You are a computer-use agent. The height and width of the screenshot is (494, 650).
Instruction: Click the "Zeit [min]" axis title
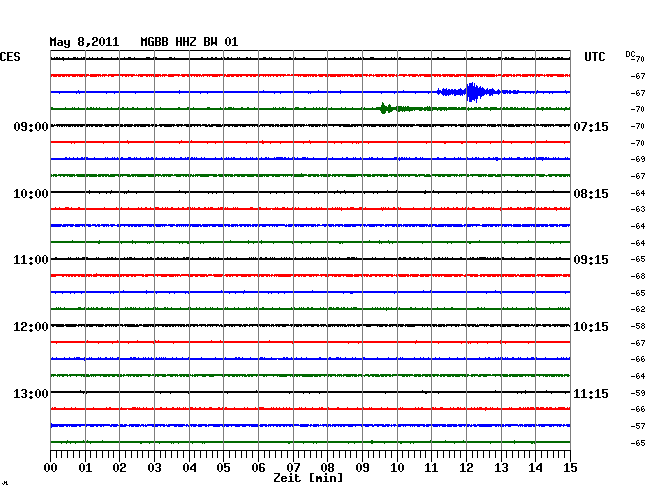click(308, 478)
